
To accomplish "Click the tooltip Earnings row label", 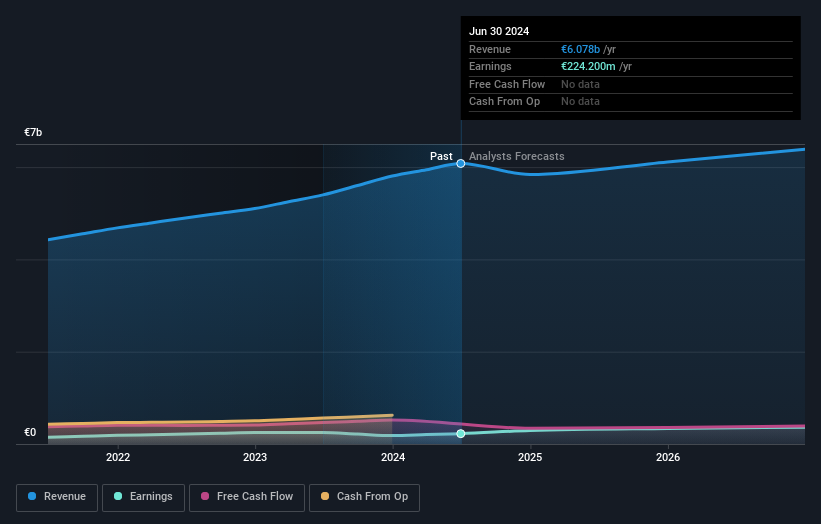I will click(490, 66).
